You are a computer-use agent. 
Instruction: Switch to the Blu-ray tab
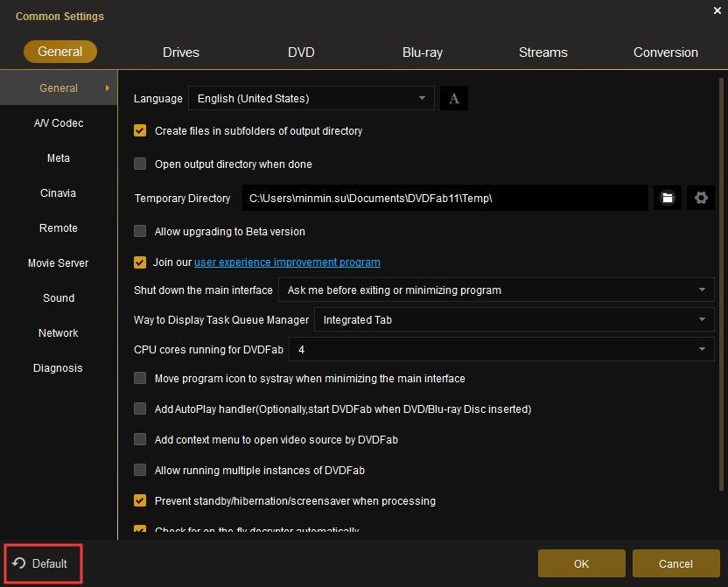[423, 52]
